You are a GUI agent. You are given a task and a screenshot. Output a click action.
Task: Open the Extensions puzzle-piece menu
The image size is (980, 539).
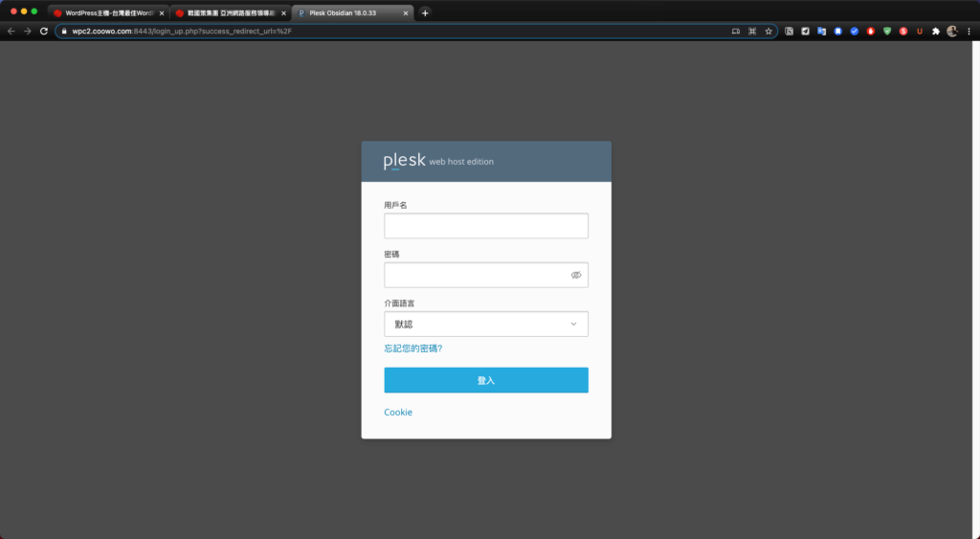(936, 32)
